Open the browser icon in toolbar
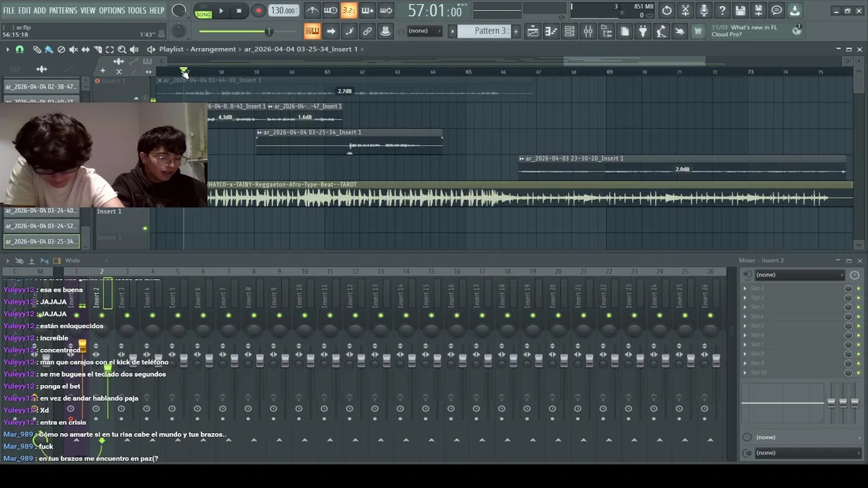The image size is (868, 488). pyautogui.click(x=606, y=31)
